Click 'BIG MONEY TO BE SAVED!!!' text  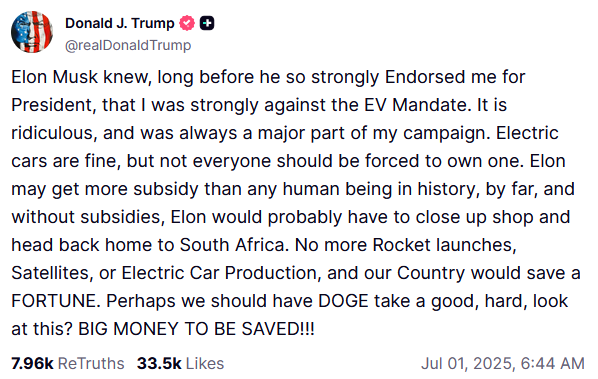coord(196,329)
